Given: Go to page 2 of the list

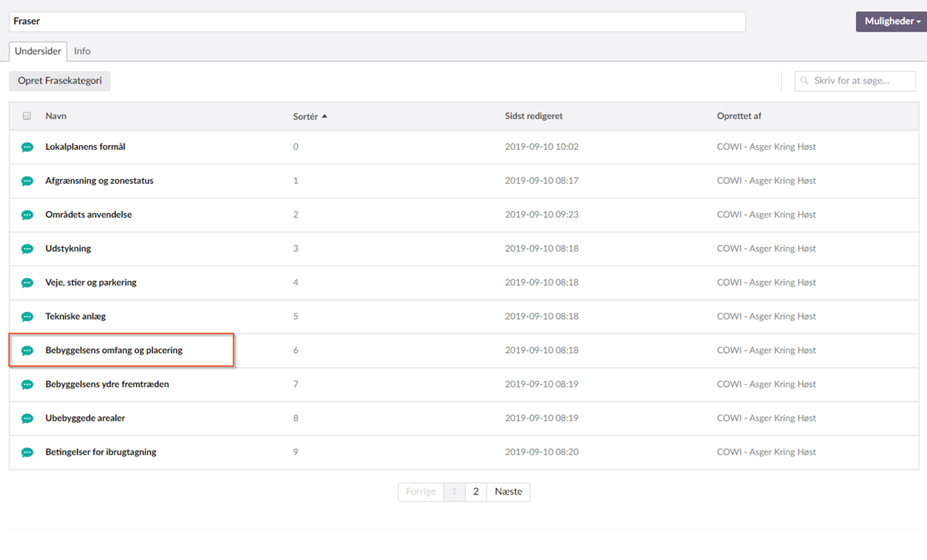Looking at the screenshot, I should coord(476,492).
